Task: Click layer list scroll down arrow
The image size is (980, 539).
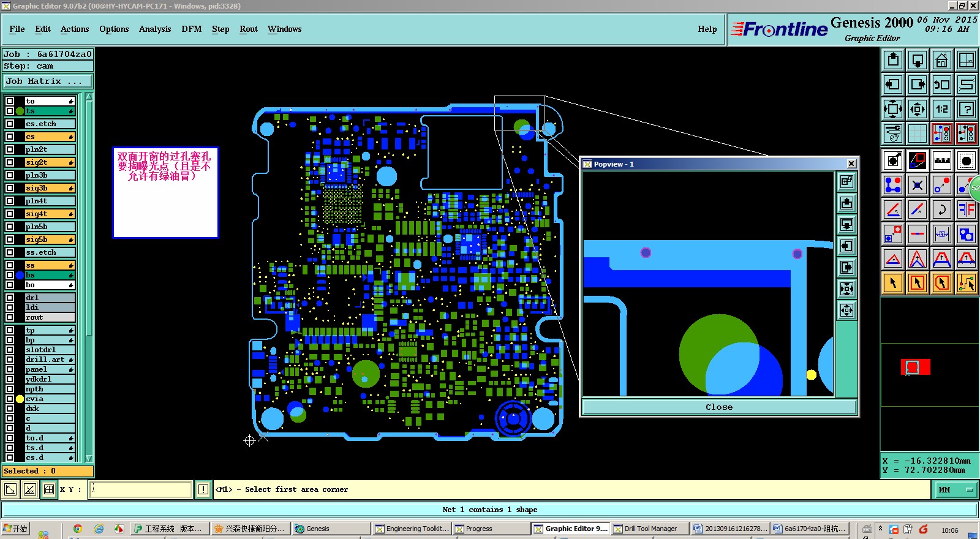Action: [x=89, y=458]
